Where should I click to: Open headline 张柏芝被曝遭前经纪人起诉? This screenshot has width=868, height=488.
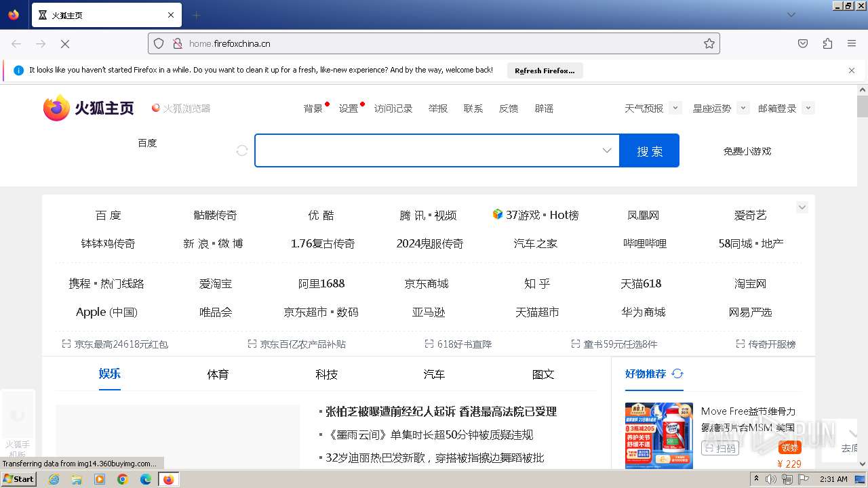pos(441,411)
